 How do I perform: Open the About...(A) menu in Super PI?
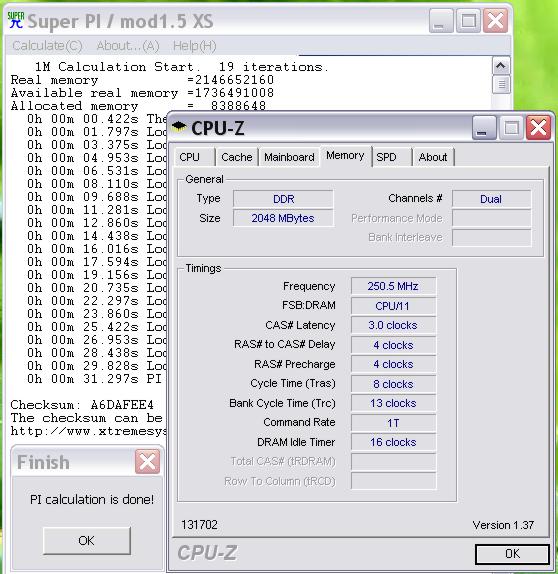(x=128, y=46)
